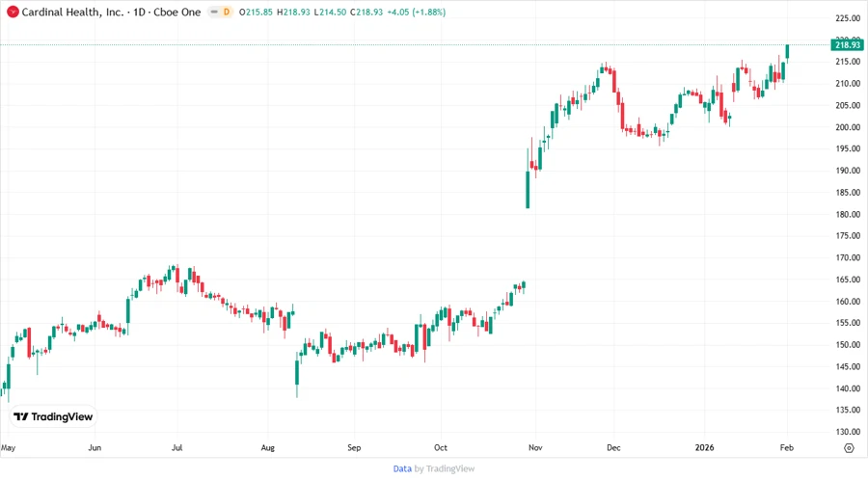Click the 210.00 price axis label
868x480 pixels.
(x=848, y=84)
